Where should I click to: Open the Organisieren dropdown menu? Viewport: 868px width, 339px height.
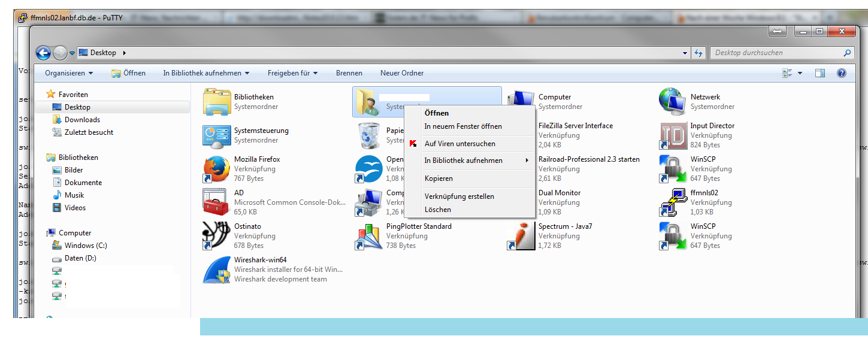click(69, 73)
